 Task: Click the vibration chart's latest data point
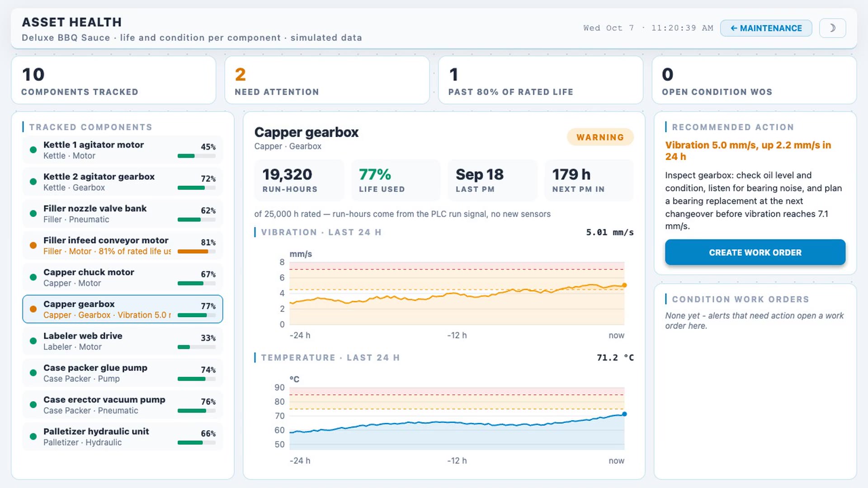coord(624,285)
